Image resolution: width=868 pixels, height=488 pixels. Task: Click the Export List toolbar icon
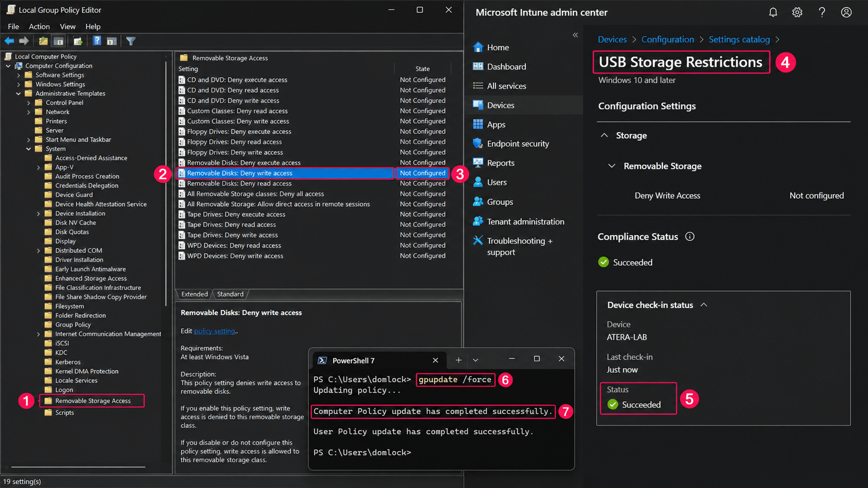78,41
